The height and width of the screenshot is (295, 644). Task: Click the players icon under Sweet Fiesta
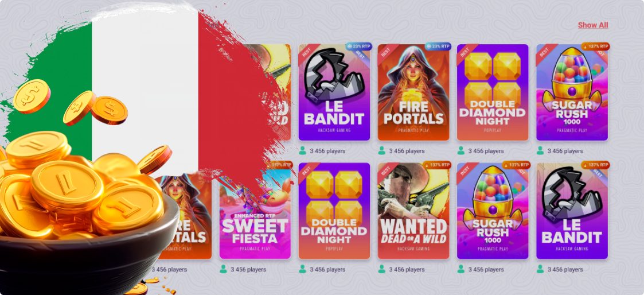(x=224, y=269)
